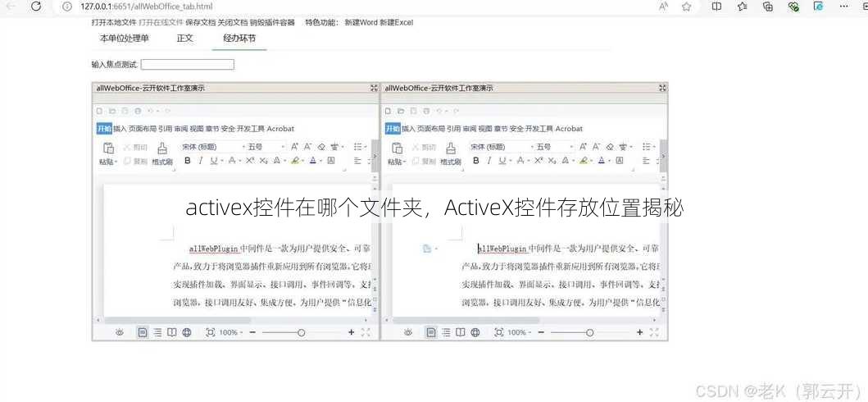Open font size dropdown in right editor
The width and height of the screenshot is (868, 402).
tap(570, 148)
